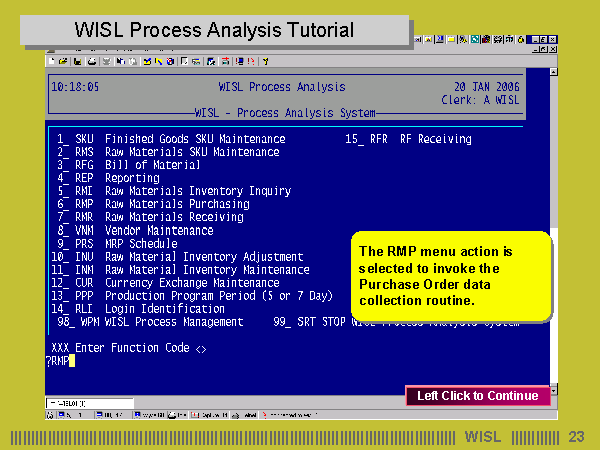Image resolution: width=600 pixels, height=450 pixels.
Task: Click the first blue monitor status bar icon
Action: pos(61,415)
